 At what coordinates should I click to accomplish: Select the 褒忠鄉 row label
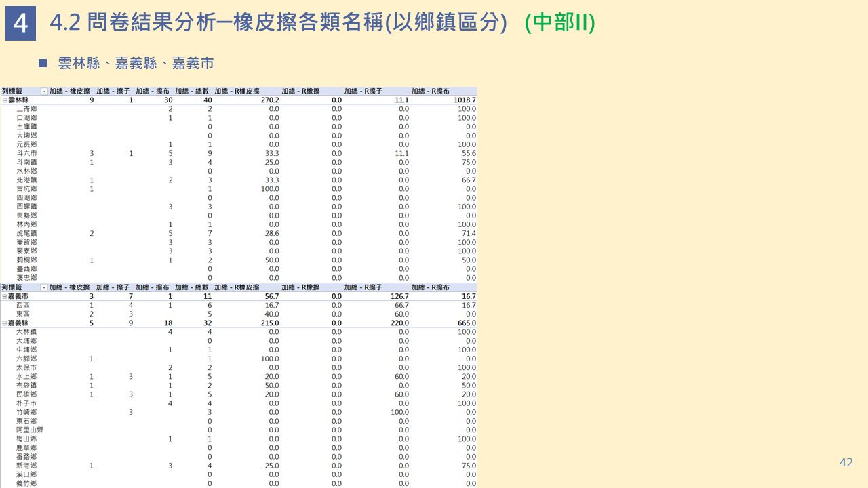26,277
